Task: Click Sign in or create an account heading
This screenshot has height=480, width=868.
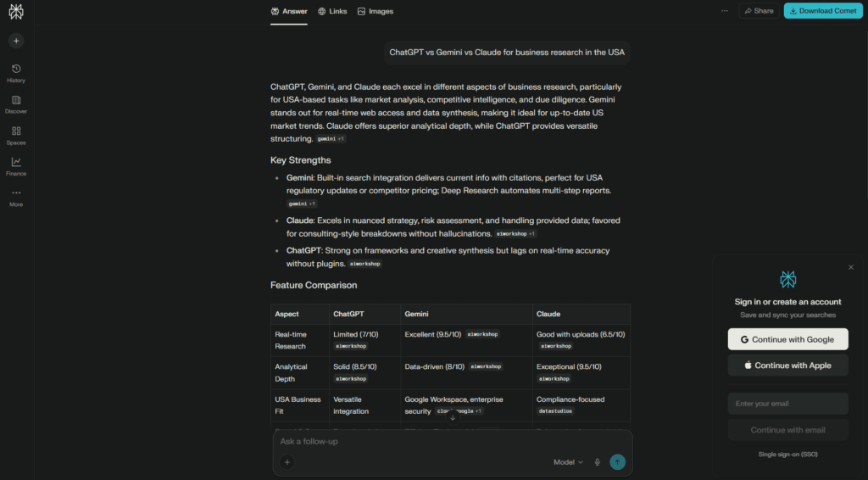Action: (787, 302)
